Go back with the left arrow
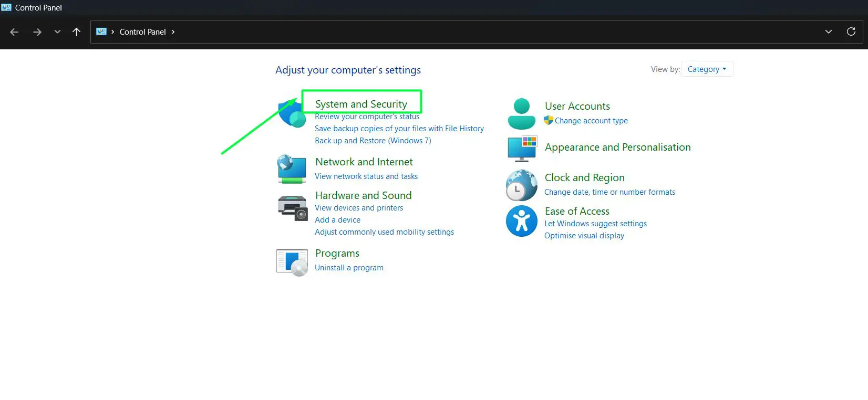The image size is (868, 400). tap(14, 32)
